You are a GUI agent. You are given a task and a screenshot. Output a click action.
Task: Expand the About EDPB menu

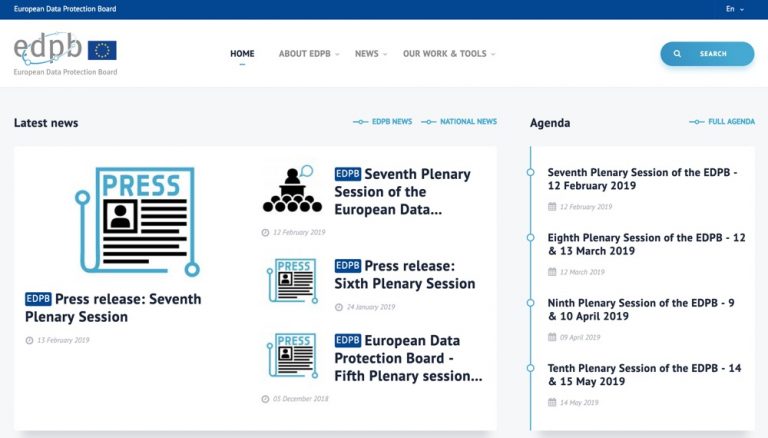point(308,54)
